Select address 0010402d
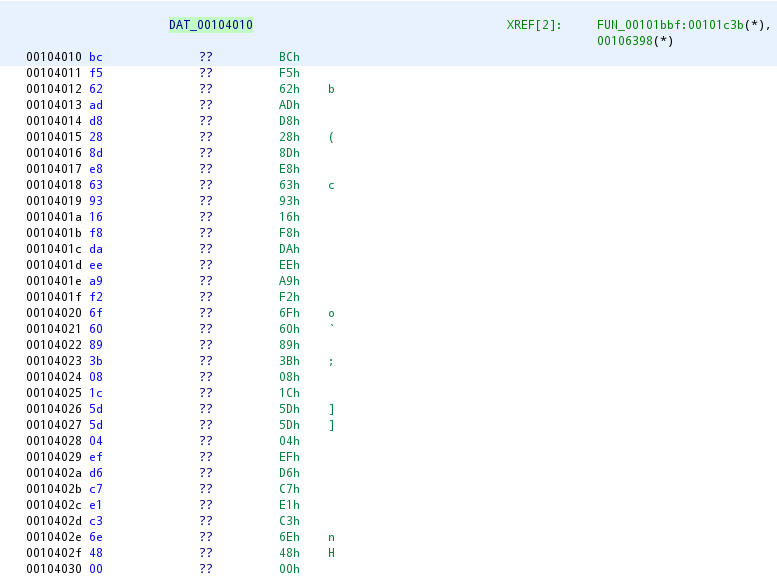The height and width of the screenshot is (584, 777). point(54,521)
